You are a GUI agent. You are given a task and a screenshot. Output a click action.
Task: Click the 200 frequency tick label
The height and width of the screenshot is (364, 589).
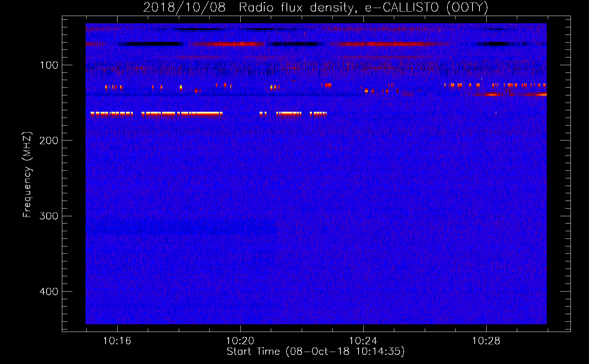(49, 141)
